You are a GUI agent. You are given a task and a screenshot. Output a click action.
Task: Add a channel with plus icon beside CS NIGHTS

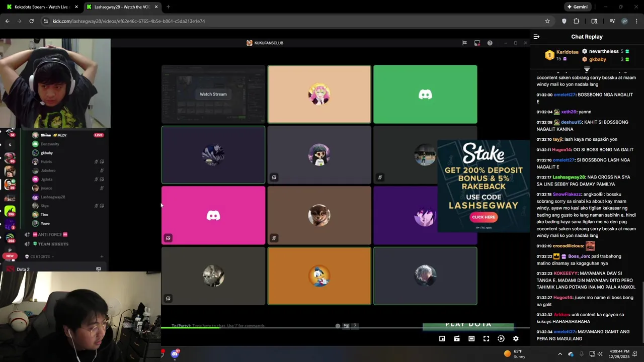click(102, 256)
